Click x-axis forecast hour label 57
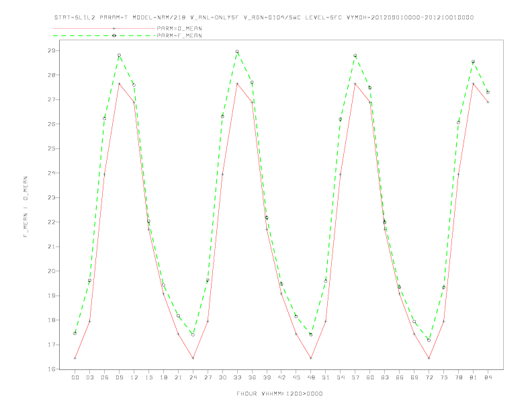This screenshot has height=411, width=532. tap(355, 377)
